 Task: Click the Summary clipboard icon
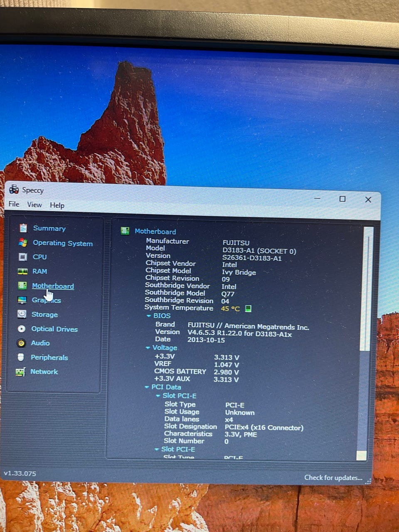23,228
